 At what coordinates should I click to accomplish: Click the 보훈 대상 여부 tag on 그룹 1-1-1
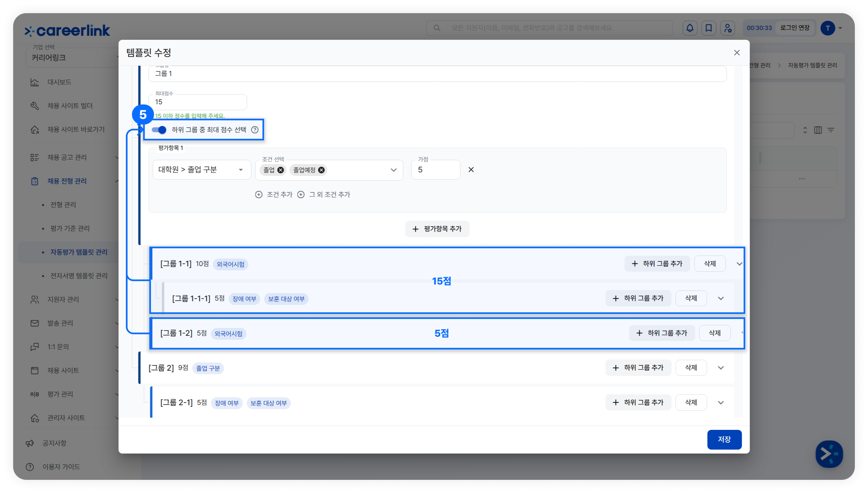click(x=286, y=299)
